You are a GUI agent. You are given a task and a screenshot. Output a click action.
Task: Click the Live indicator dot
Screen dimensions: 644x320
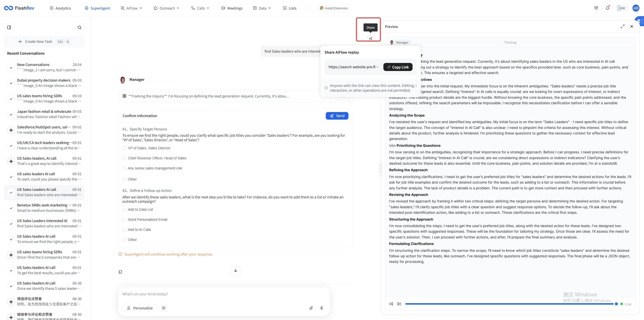(x=622, y=304)
